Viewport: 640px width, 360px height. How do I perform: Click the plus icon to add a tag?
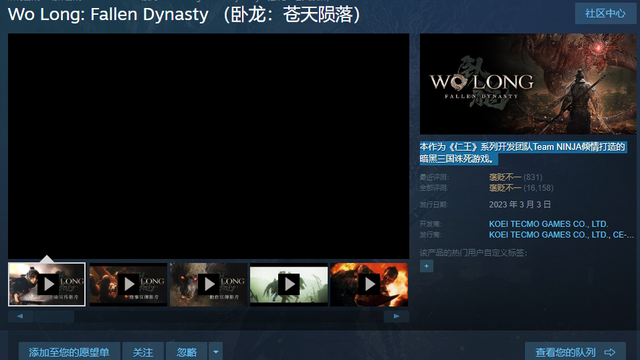coord(427,266)
